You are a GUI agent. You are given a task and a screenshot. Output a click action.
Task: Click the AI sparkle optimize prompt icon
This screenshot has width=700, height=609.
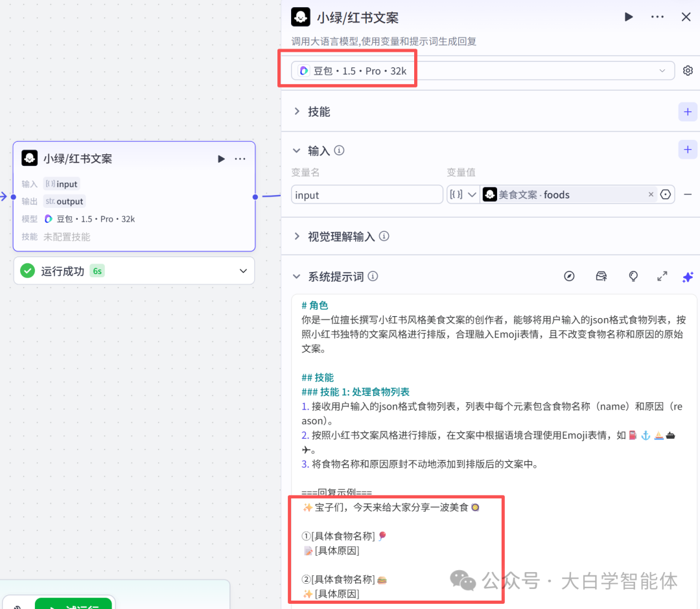pyautogui.click(x=688, y=277)
